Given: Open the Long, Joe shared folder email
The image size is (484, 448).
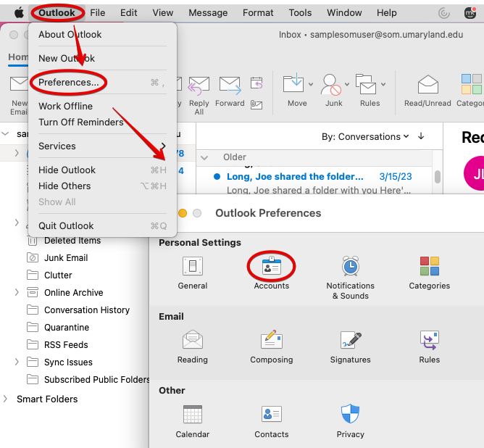Looking at the screenshot, I should tap(295, 176).
